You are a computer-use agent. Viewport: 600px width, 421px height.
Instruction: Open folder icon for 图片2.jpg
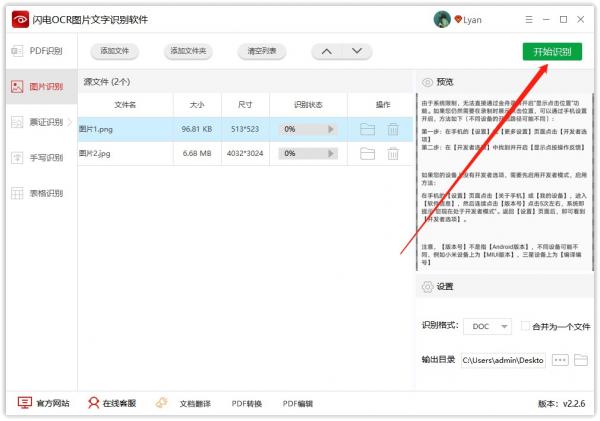(367, 153)
